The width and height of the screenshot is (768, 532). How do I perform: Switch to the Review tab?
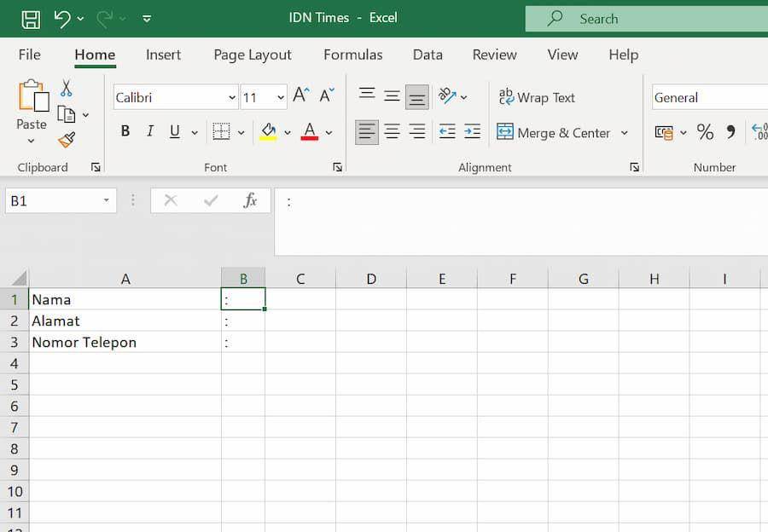(x=494, y=55)
